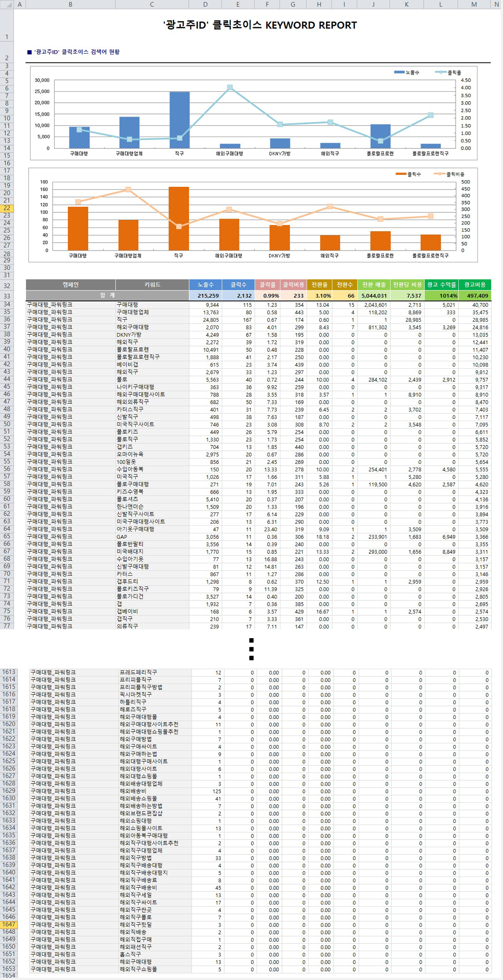Select highlighted row 1647 header

coord(8,924)
